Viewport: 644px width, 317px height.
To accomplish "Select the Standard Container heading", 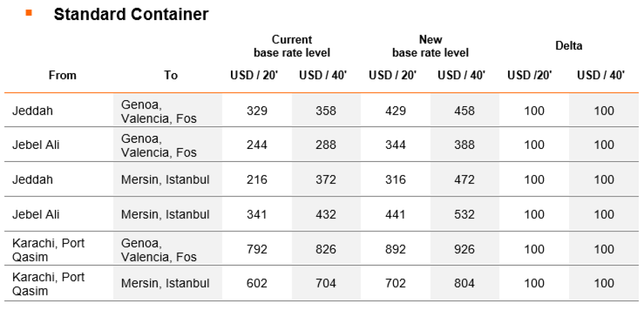I will click(131, 14).
